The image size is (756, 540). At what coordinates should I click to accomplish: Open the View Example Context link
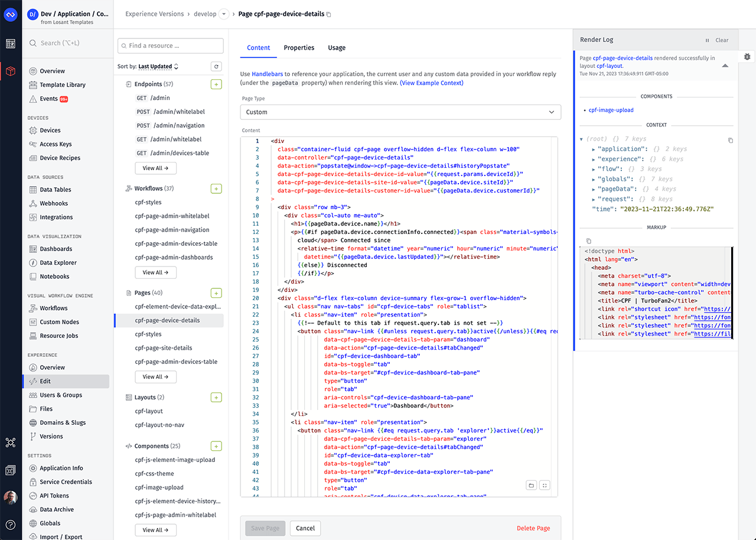[x=431, y=83]
